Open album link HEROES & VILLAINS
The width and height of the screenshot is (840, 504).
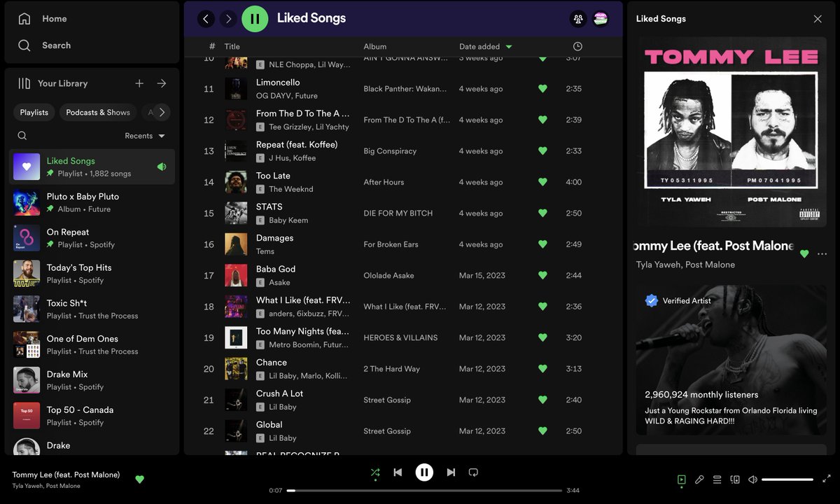click(x=400, y=337)
